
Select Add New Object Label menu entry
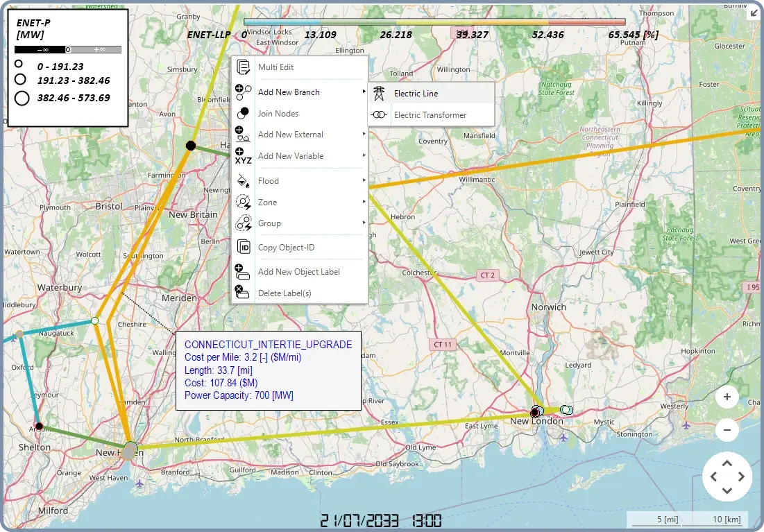[298, 272]
